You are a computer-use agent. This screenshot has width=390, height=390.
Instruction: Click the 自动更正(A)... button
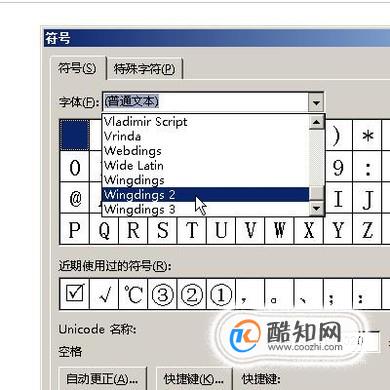(x=102, y=379)
